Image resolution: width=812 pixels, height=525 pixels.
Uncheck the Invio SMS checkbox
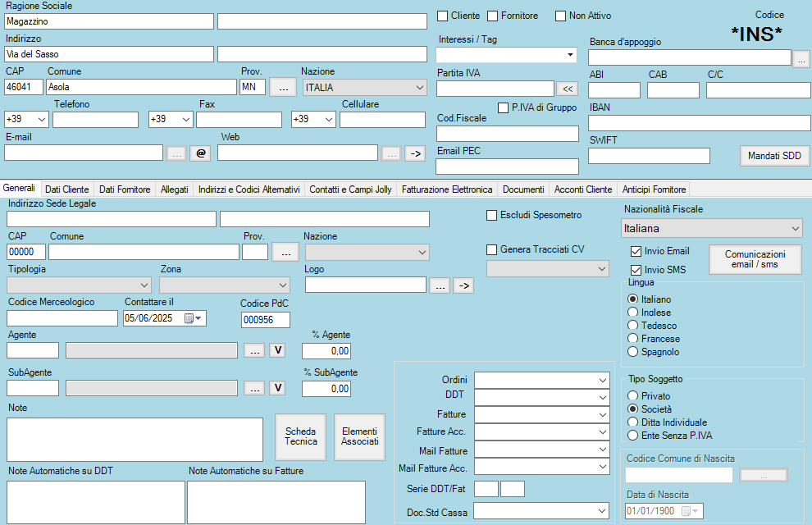point(636,270)
